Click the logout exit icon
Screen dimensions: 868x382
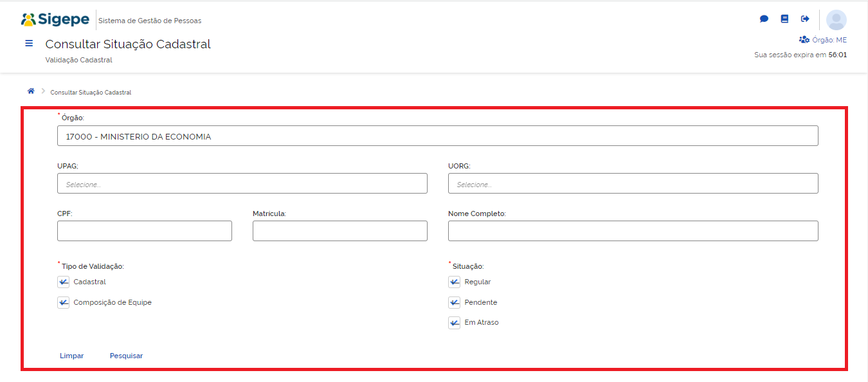pyautogui.click(x=805, y=19)
